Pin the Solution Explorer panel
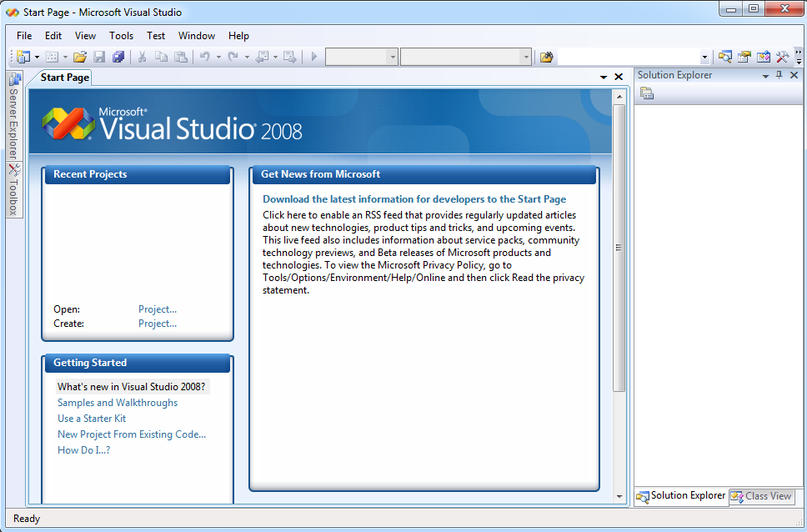807x532 pixels. tap(779, 75)
